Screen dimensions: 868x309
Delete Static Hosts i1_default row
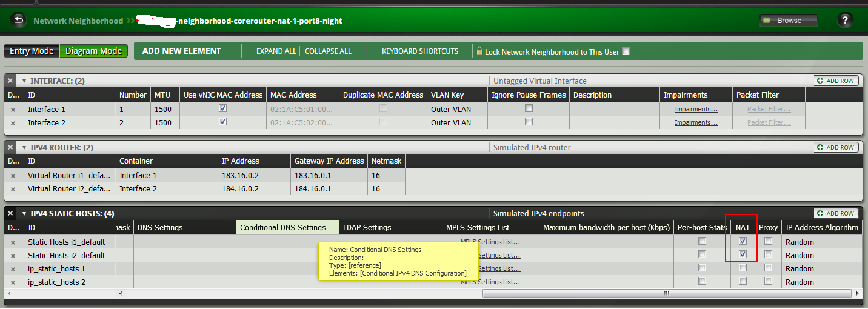coord(13,242)
